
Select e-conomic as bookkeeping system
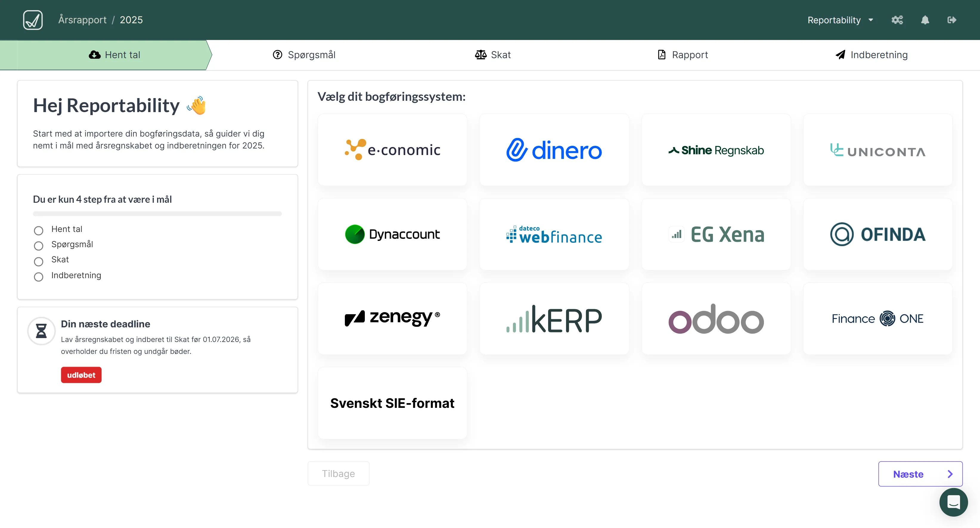tap(392, 150)
